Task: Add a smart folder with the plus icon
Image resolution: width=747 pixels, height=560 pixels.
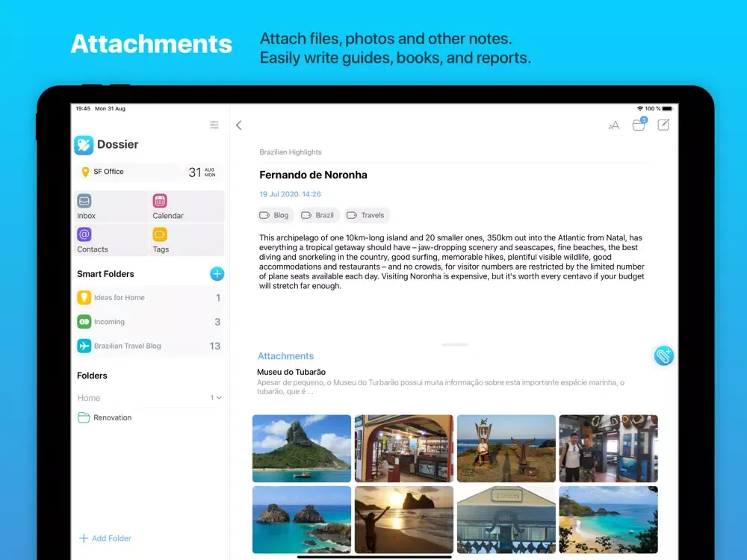Action: point(217,274)
